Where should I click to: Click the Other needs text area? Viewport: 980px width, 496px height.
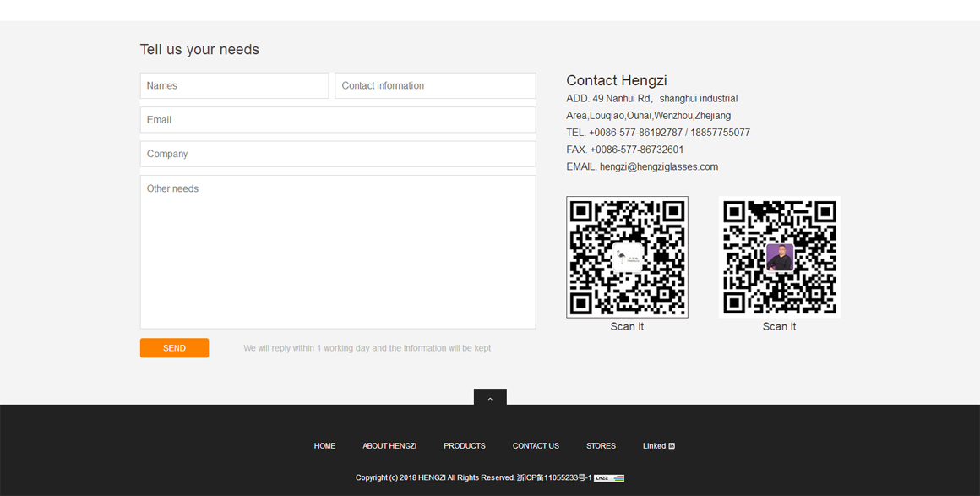coord(338,252)
